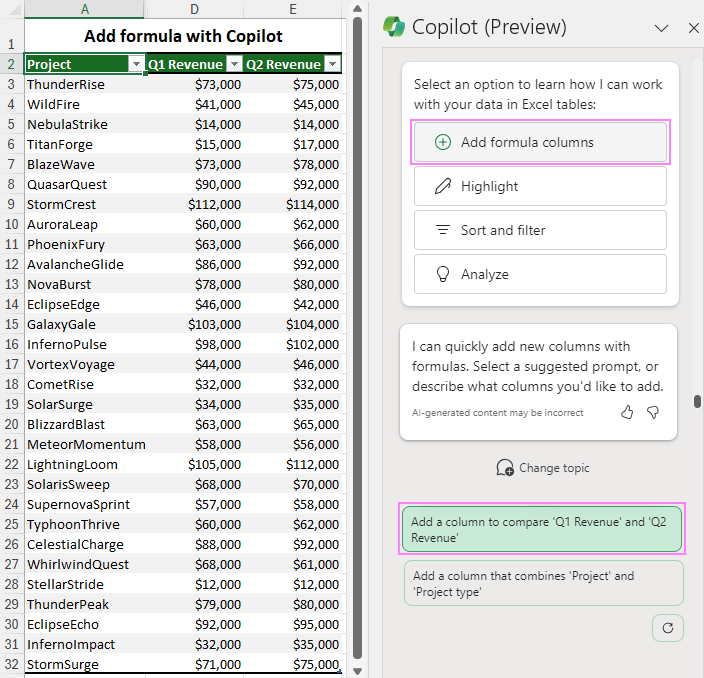
Task: Select StormSurge Q2 Revenue $75,000
Action: click(293, 664)
